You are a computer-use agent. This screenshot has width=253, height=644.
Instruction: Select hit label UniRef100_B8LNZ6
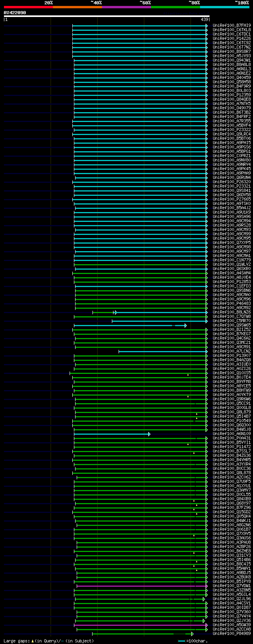pos(232,312)
